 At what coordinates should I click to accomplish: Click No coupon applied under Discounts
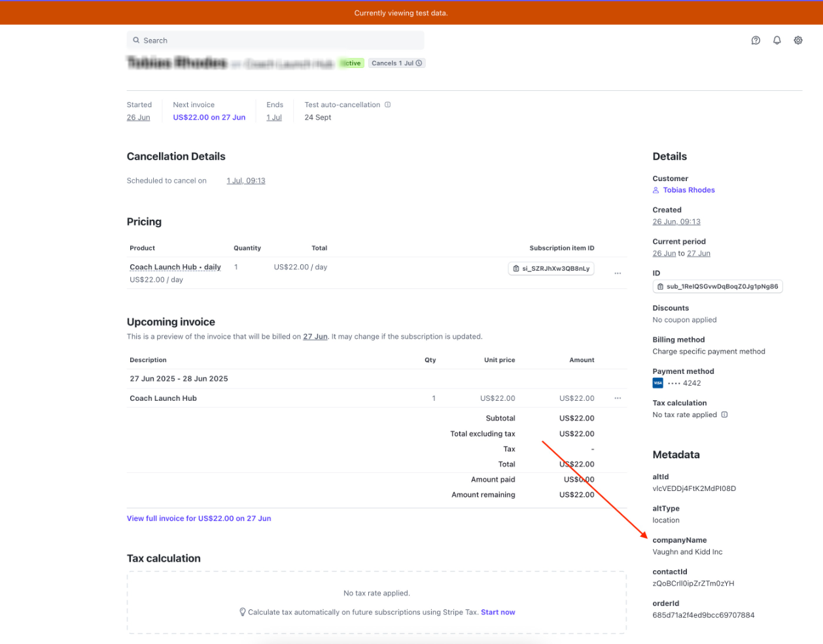click(x=684, y=320)
